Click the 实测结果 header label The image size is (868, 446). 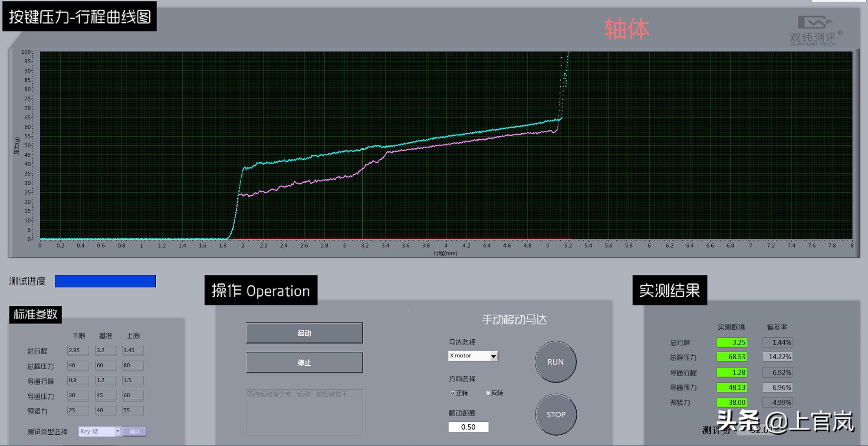click(670, 290)
